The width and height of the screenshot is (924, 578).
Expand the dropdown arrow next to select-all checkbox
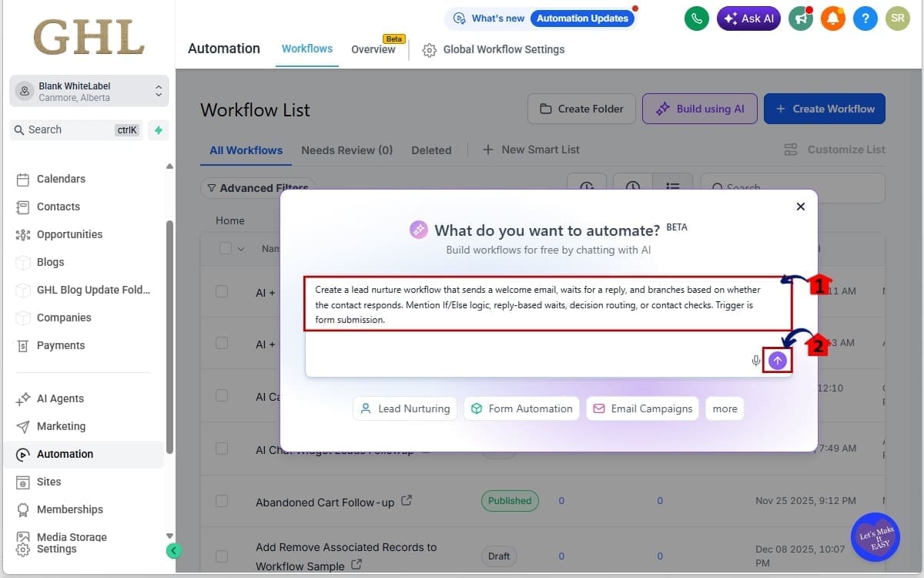pyautogui.click(x=241, y=248)
